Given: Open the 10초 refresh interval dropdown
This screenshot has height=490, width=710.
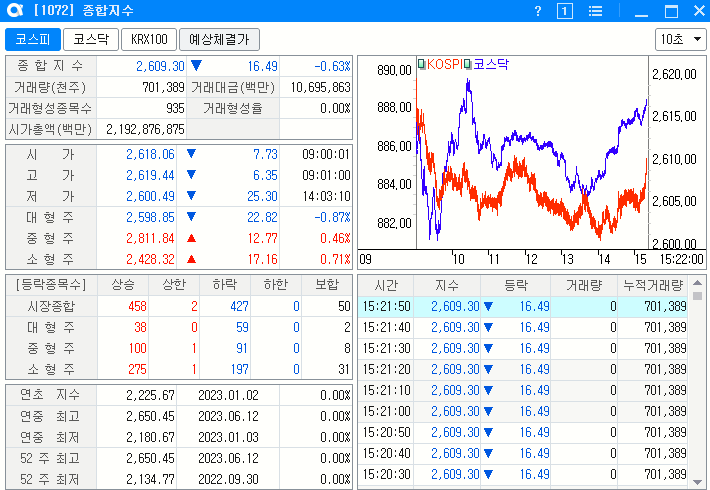Looking at the screenshot, I should pyautogui.click(x=681, y=39).
